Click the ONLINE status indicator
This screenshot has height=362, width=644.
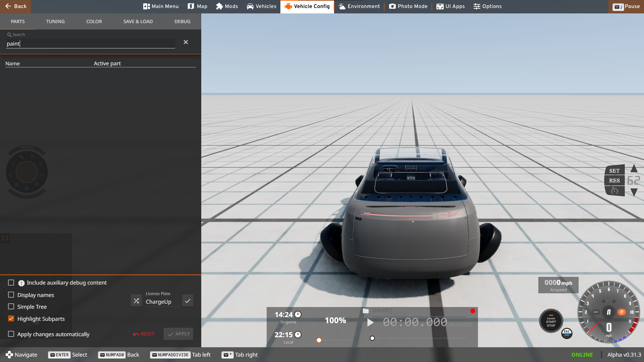[582, 355]
